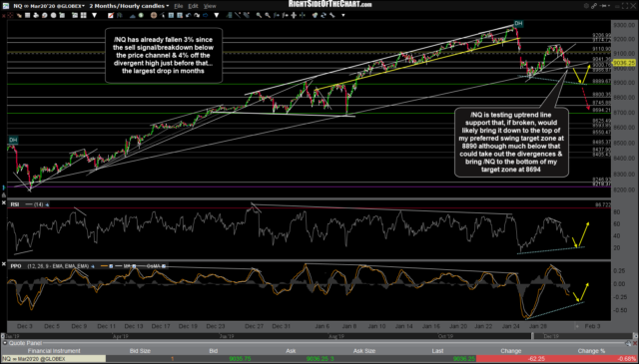Viewport: 639px width, 364px height.
Task: Click the four-pane grid layout icon
Action: 84,15
